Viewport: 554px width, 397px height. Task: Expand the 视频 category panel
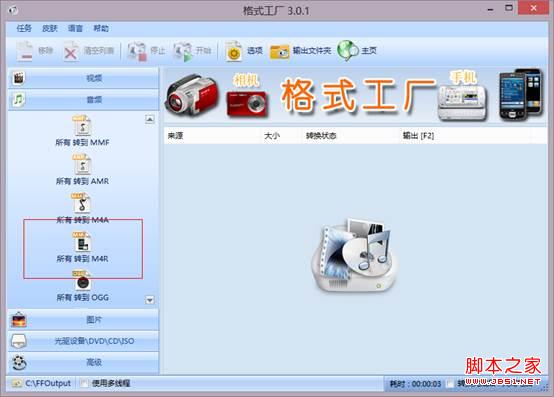[83, 78]
